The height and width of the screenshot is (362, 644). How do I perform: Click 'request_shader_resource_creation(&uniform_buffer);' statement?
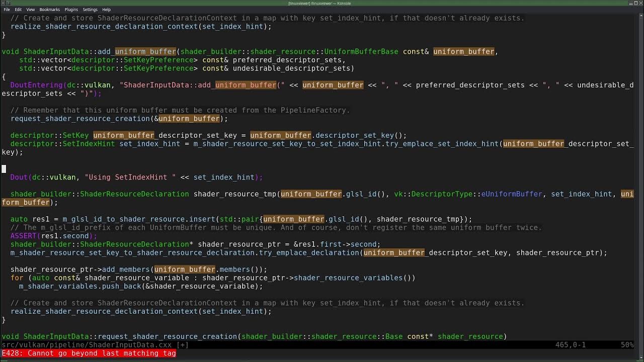point(119,119)
